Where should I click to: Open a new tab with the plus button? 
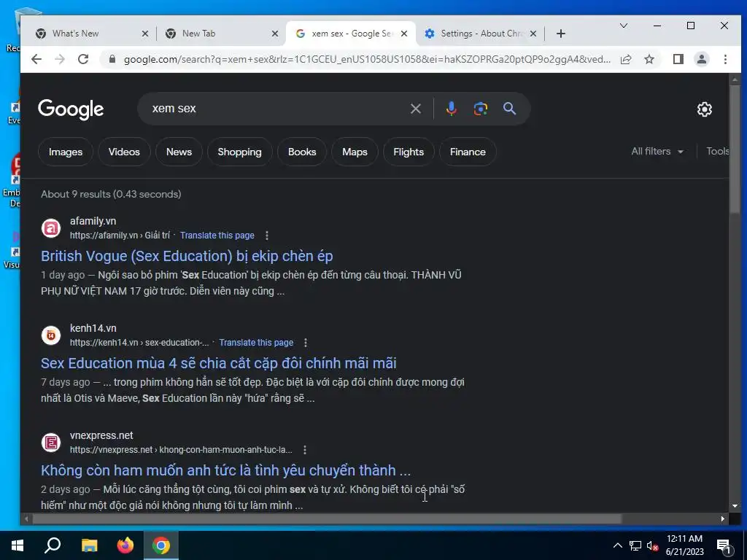[x=561, y=34]
